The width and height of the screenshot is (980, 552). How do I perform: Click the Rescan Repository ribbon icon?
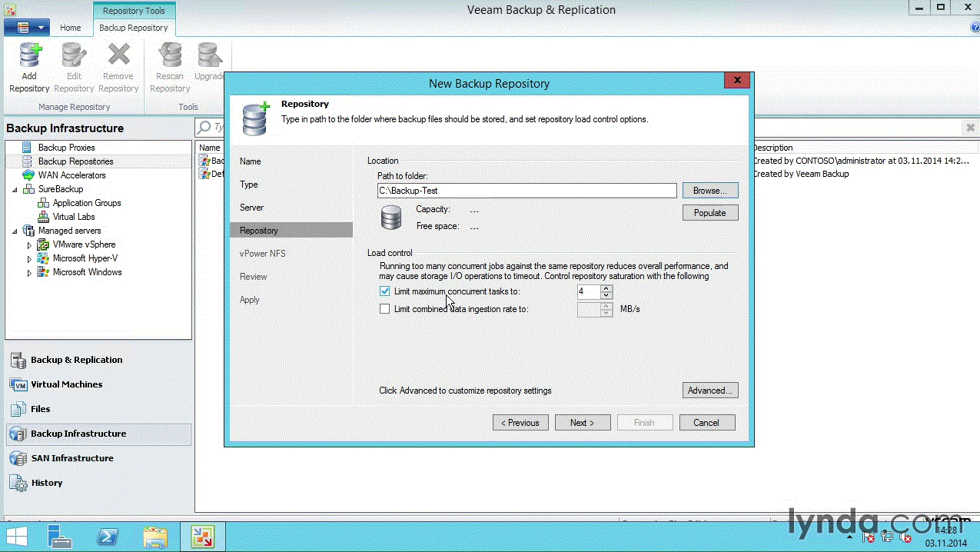[170, 68]
